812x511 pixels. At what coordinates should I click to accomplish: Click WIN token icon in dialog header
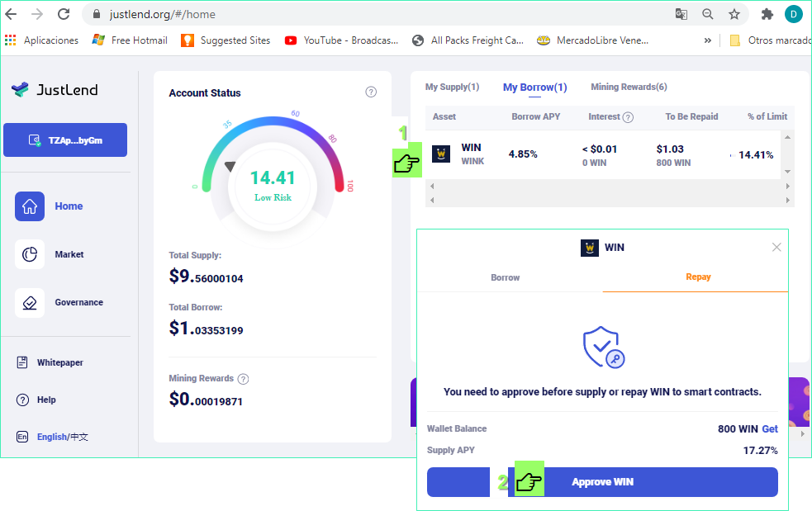point(589,248)
